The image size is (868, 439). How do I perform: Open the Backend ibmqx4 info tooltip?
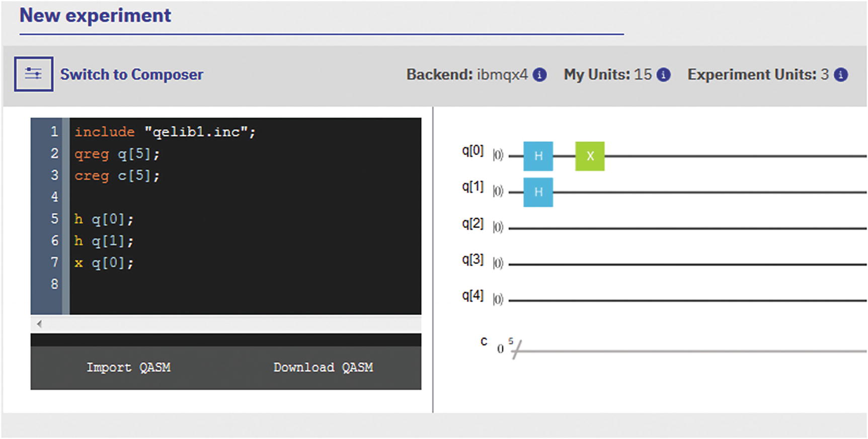[x=539, y=75]
